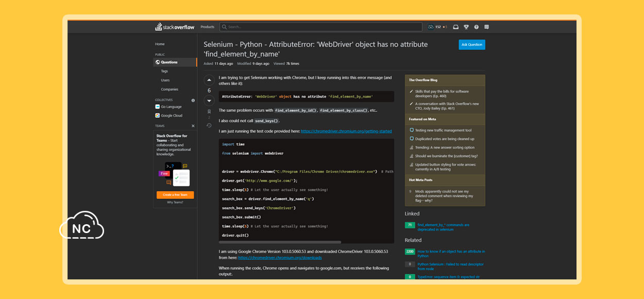This screenshot has width=644, height=299.
Task: Open the chromedriver getting-started link
Action: tap(346, 131)
